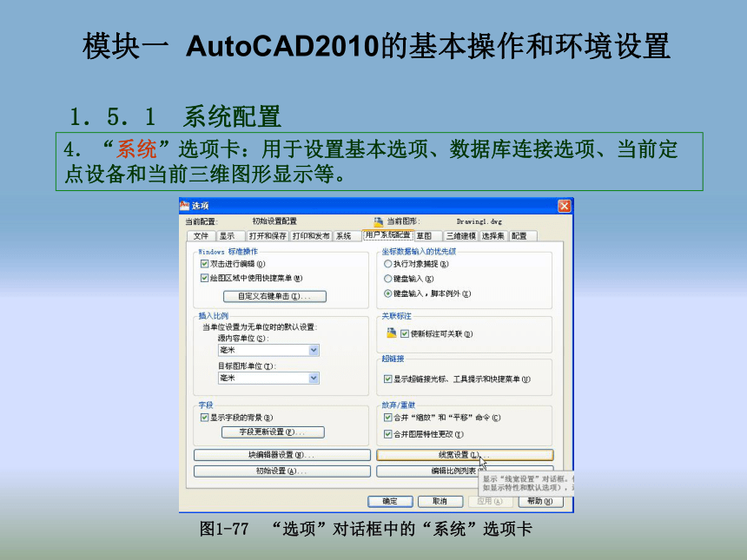Open the 编辑比例列表 button
This screenshot has height=560, width=747.
pyautogui.click(x=465, y=471)
